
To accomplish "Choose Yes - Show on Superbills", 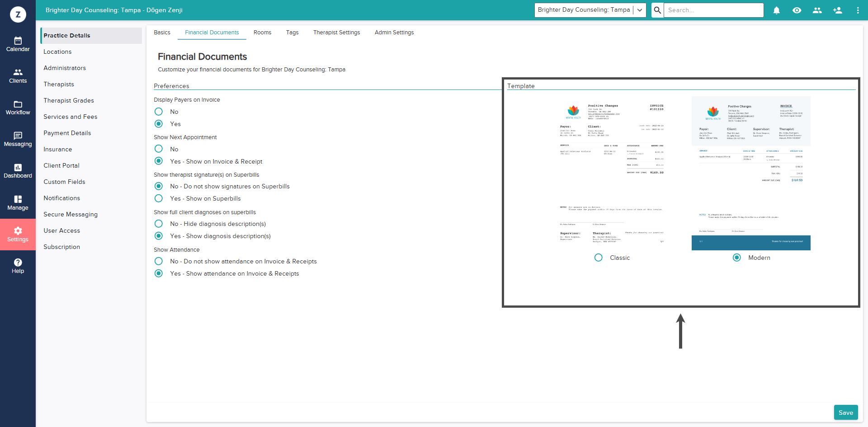I will [159, 198].
